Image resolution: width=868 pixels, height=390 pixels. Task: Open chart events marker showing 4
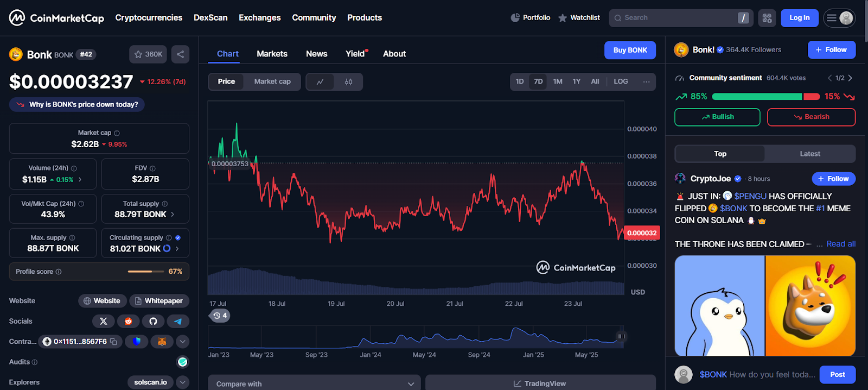click(x=220, y=316)
